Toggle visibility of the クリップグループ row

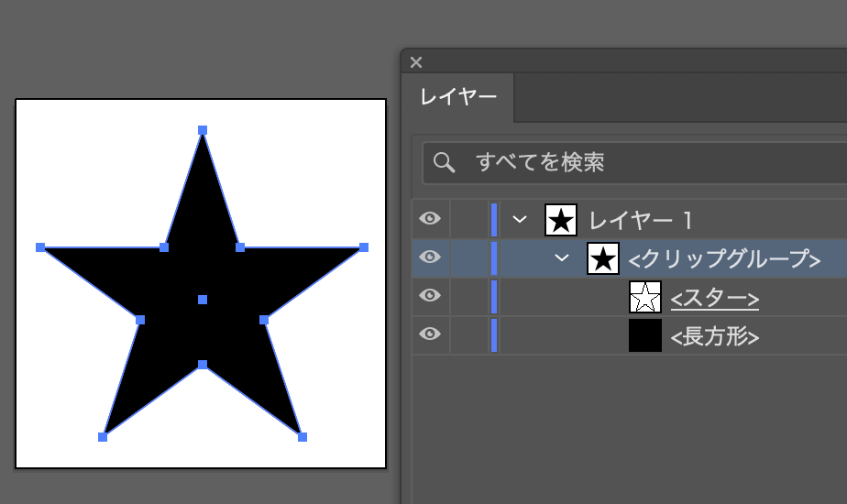(430, 257)
